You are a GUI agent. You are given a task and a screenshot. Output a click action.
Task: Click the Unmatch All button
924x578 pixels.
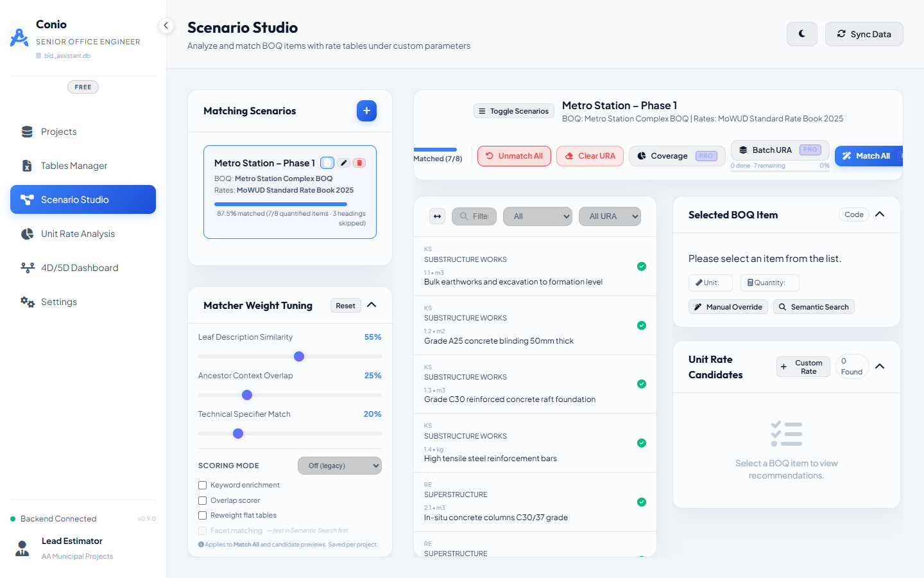click(x=514, y=156)
